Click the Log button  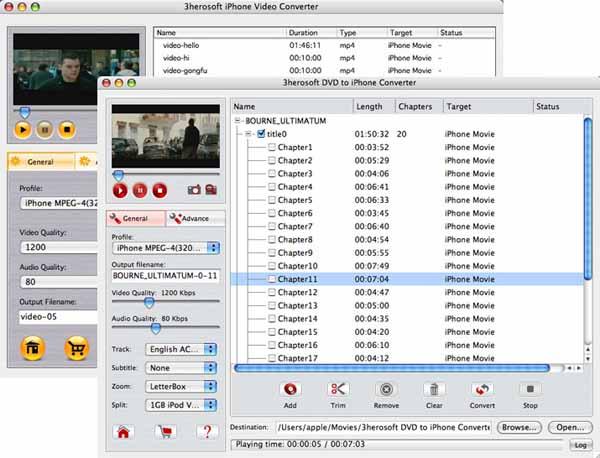click(580, 445)
